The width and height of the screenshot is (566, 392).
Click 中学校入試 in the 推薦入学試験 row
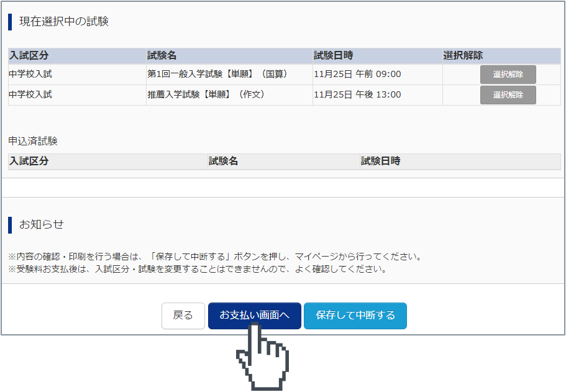point(30,94)
